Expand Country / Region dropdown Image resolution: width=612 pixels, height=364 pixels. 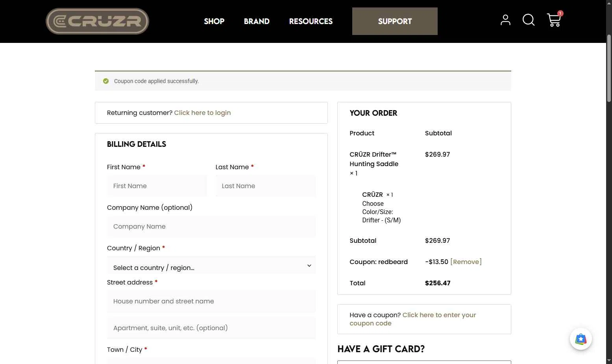(211, 266)
